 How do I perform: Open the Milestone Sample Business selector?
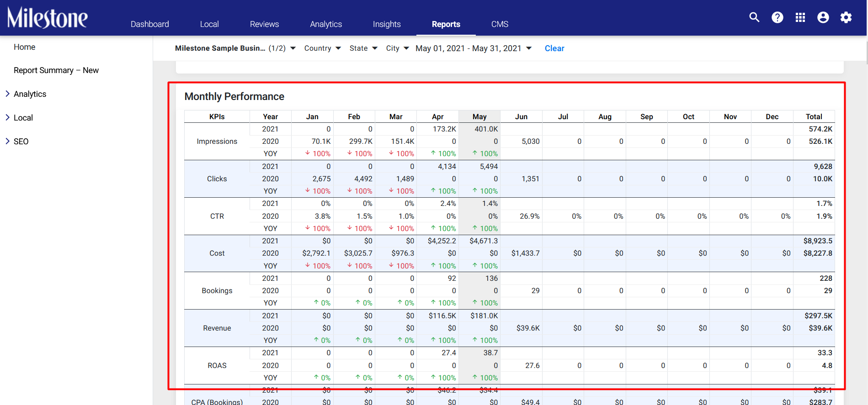click(235, 48)
